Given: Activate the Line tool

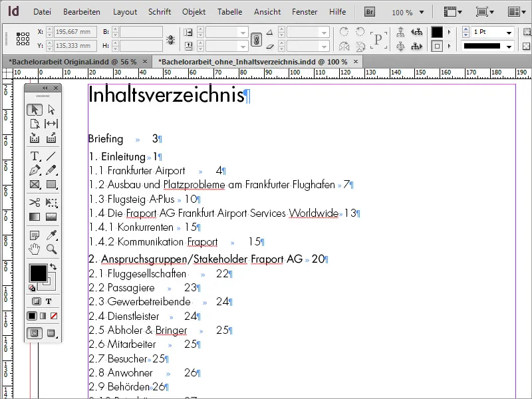Looking at the screenshot, I should [x=51, y=156].
